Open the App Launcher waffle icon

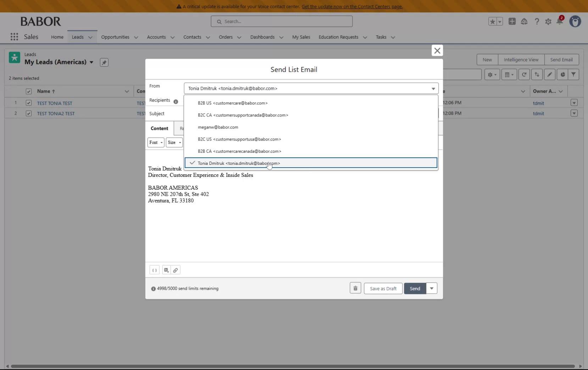click(x=14, y=37)
